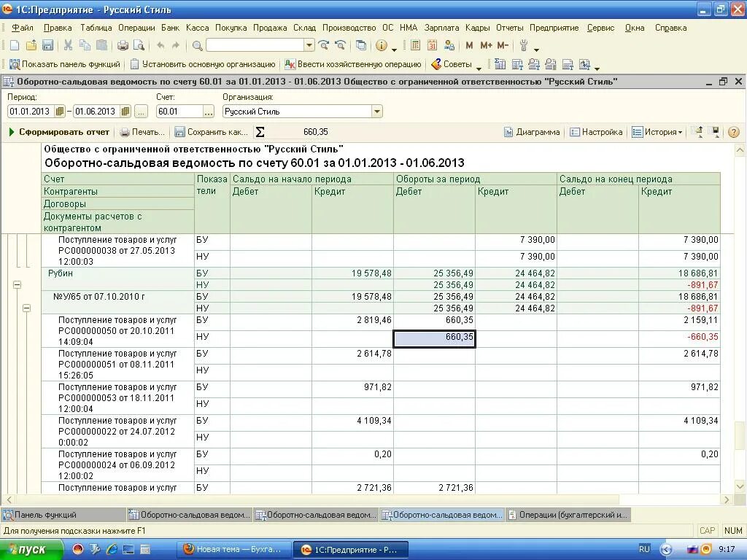Image resolution: width=747 pixels, height=560 pixels.
Task: Click the start date field 01.01.2013
Action: [31, 112]
